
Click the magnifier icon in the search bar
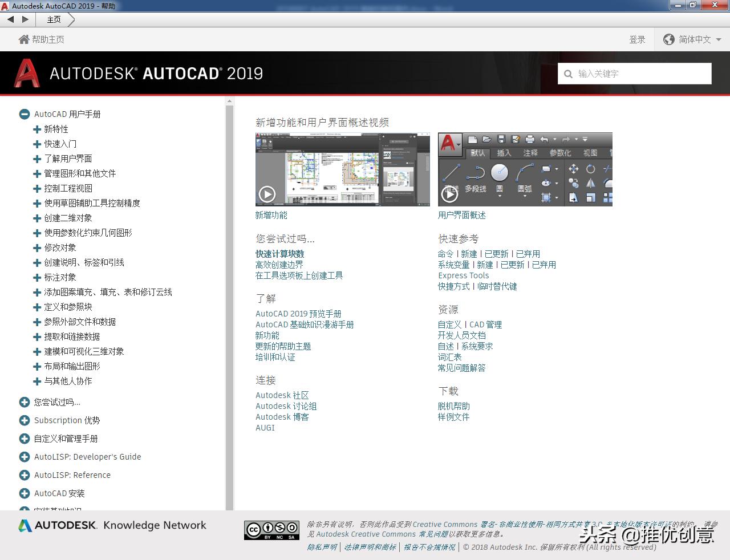pyautogui.click(x=568, y=74)
